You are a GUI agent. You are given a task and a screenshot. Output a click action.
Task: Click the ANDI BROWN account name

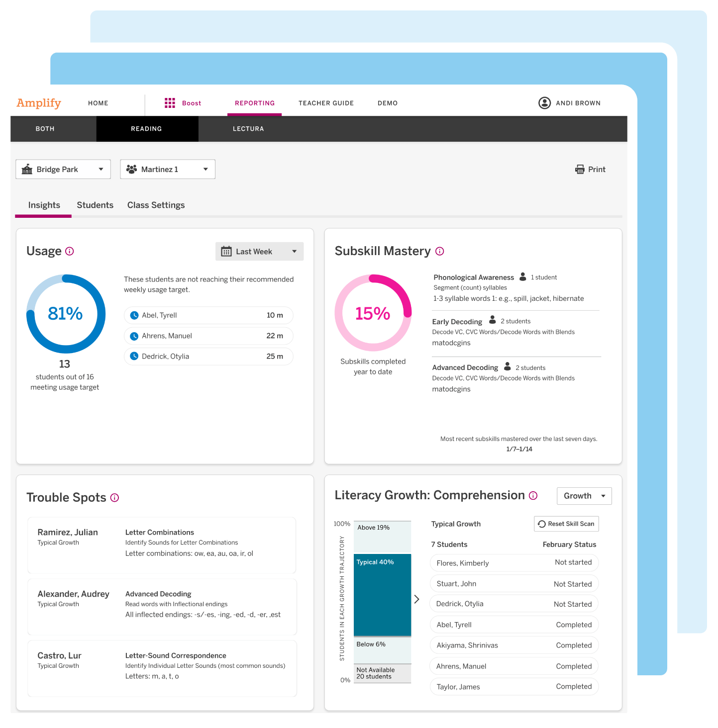pos(578,103)
